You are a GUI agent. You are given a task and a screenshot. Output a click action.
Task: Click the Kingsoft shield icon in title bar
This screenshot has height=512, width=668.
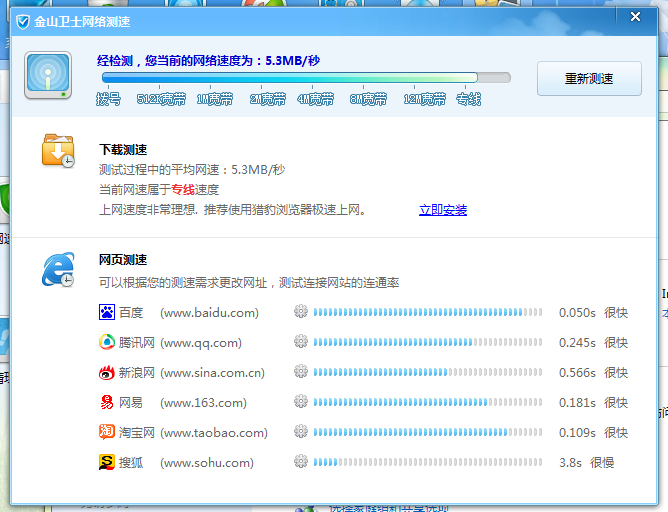tap(23, 22)
